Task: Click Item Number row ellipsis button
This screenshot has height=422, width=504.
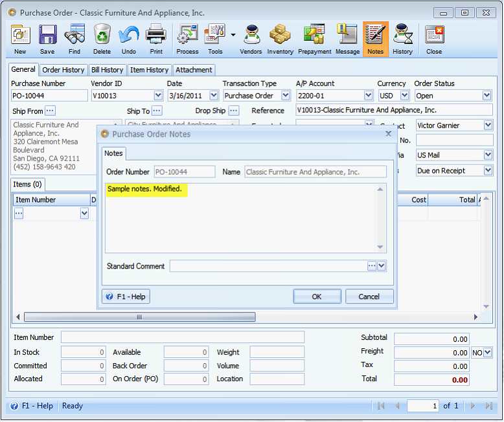Action: [19, 213]
